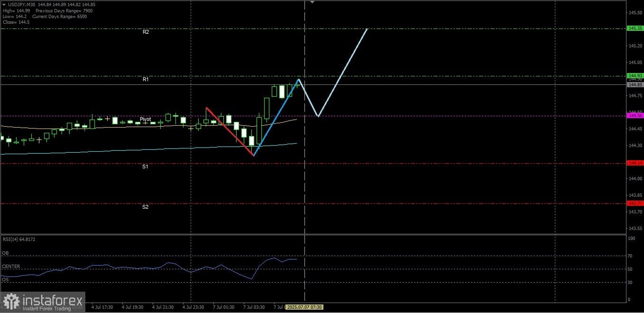Click the S1 support label

tap(145, 166)
